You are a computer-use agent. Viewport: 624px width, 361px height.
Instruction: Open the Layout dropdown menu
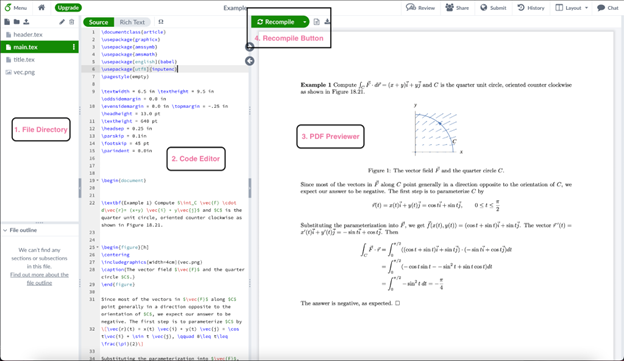571,8
